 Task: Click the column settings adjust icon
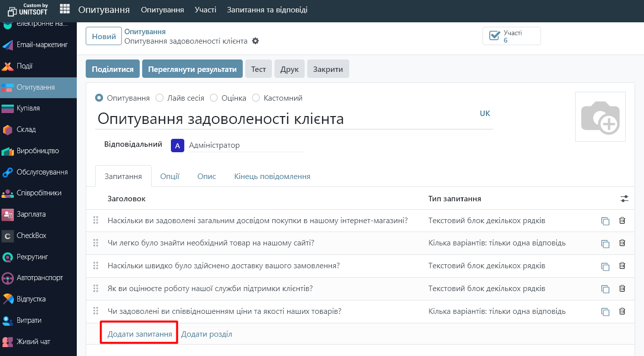point(624,199)
